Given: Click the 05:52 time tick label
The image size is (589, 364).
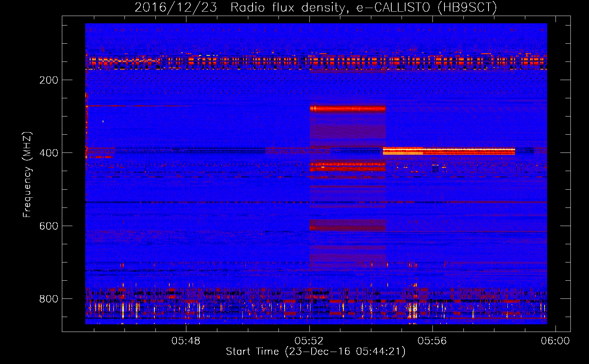Looking at the screenshot, I should pyautogui.click(x=309, y=341).
